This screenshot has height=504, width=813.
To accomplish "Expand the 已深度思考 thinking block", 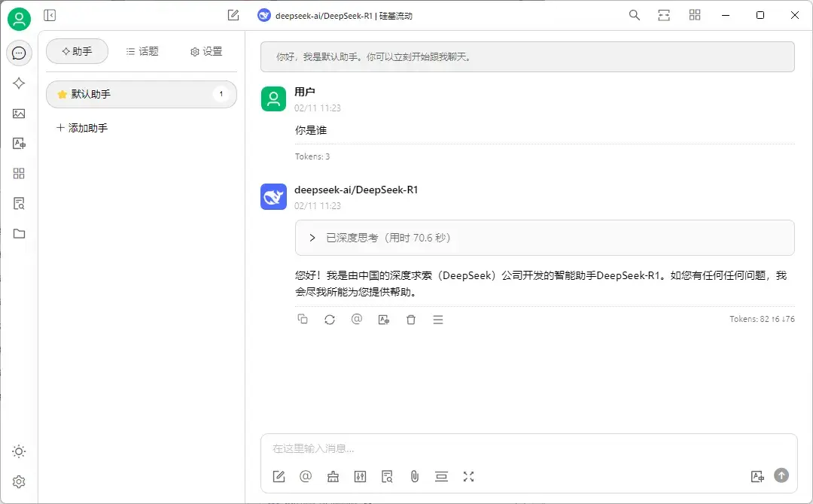I will 544,238.
